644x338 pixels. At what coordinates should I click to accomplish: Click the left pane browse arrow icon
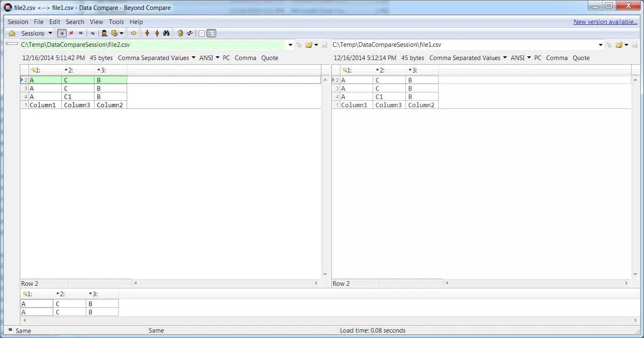click(x=299, y=45)
